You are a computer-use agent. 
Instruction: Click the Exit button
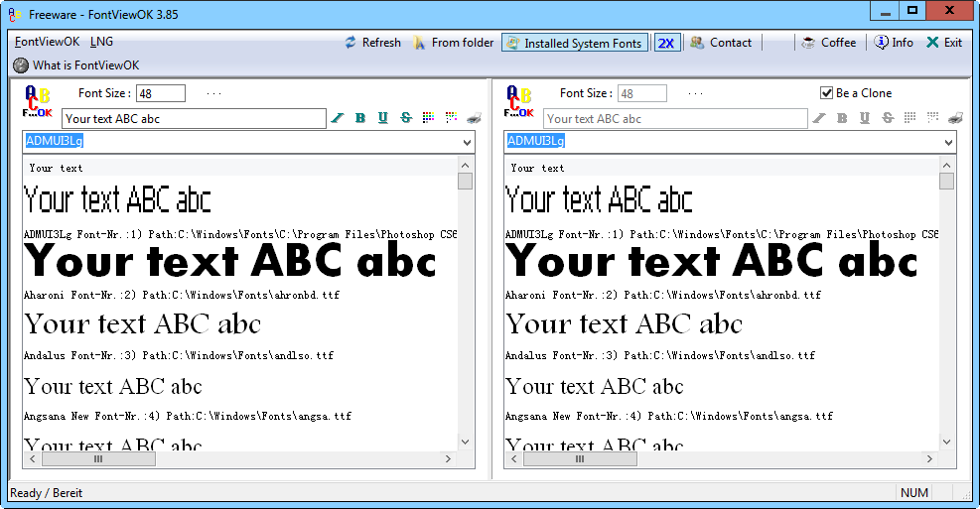[x=943, y=43]
